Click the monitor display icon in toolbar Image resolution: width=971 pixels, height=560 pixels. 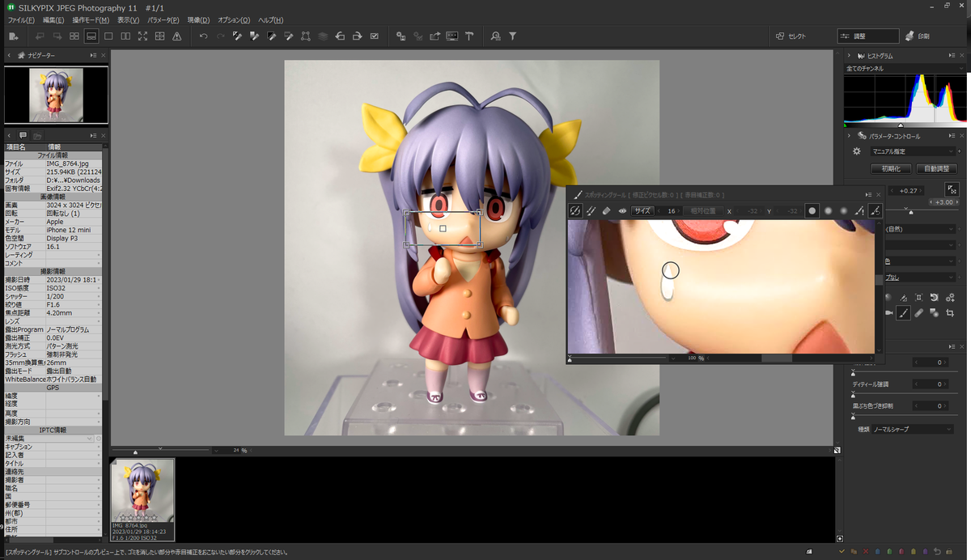tap(452, 36)
